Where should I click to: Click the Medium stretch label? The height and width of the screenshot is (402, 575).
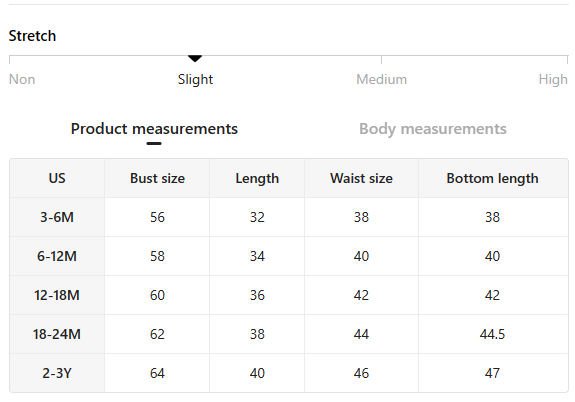pyautogui.click(x=381, y=79)
